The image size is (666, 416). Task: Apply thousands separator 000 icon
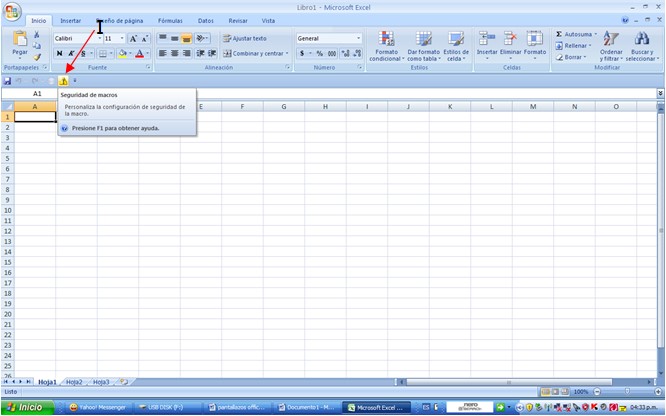pos(332,54)
